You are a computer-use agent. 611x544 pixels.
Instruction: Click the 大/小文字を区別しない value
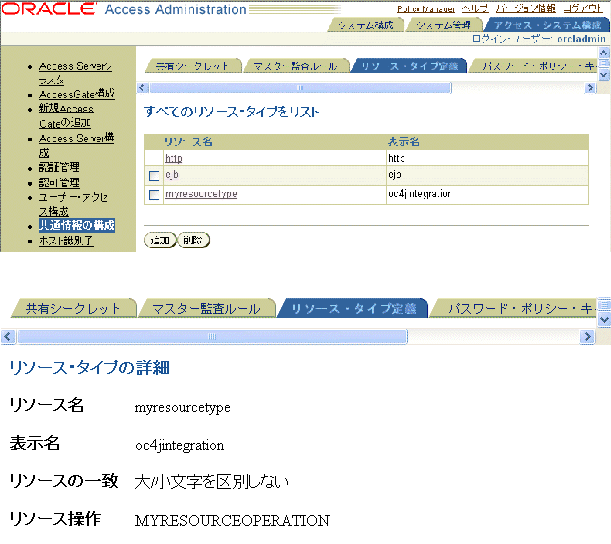pyautogui.click(x=212, y=482)
